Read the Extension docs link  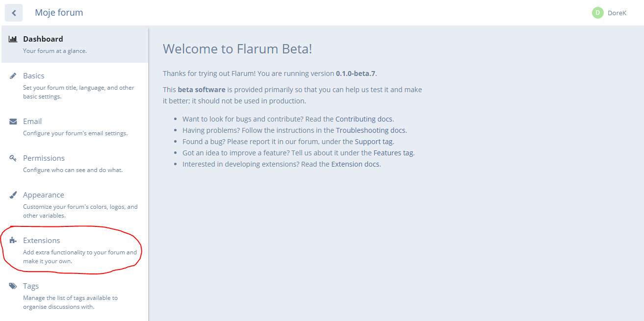(356, 164)
